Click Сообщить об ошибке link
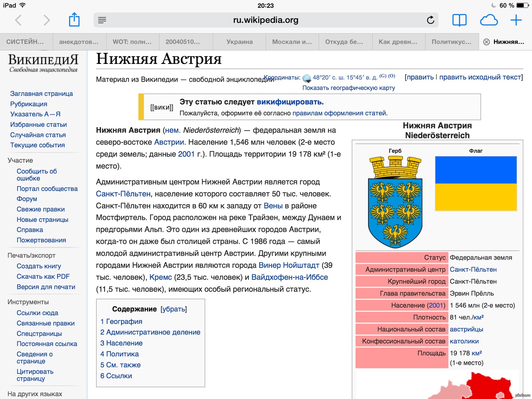Image resolution: width=532 pixels, height=399 pixels. 37,175
